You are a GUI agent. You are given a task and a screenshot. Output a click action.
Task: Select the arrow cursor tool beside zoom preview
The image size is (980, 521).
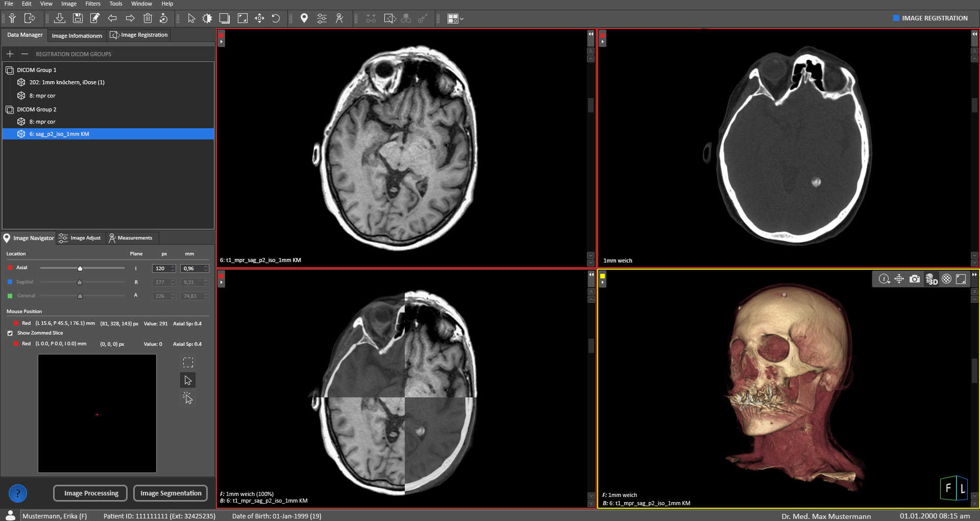point(188,380)
